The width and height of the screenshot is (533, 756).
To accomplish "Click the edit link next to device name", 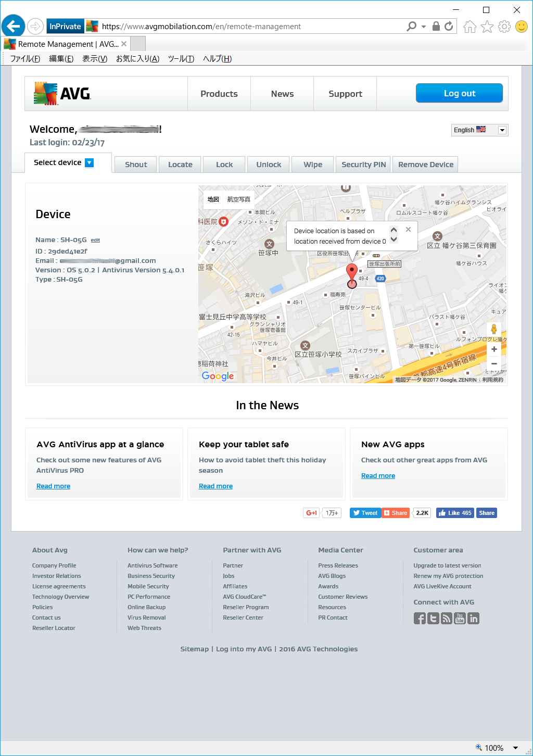I will click(x=95, y=240).
